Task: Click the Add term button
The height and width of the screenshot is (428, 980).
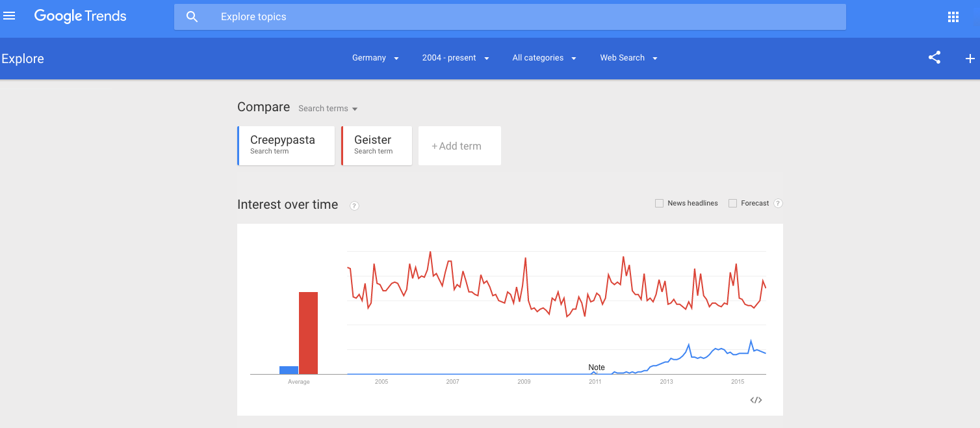Action: coord(459,146)
